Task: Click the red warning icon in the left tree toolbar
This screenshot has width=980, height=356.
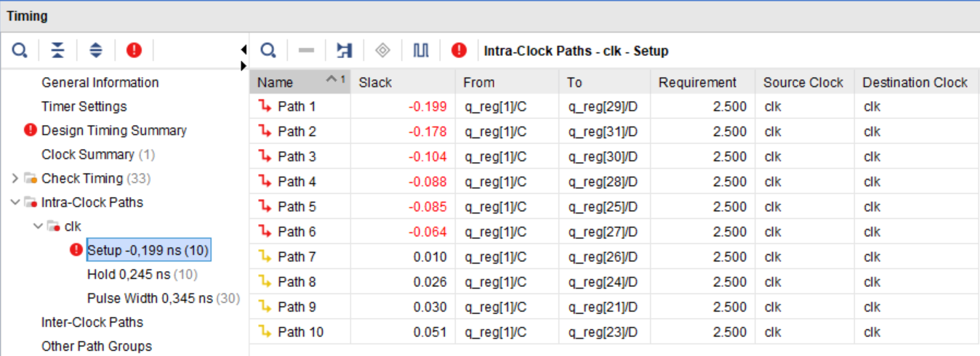Action: 134,50
